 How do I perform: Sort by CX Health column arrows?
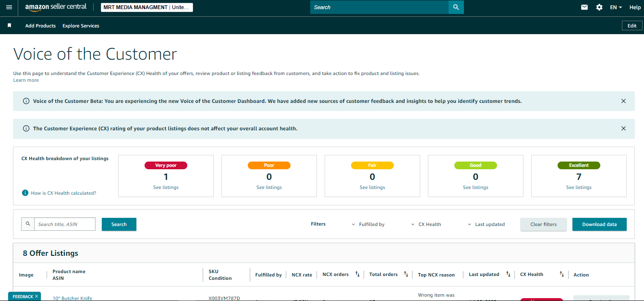(x=561, y=274)
